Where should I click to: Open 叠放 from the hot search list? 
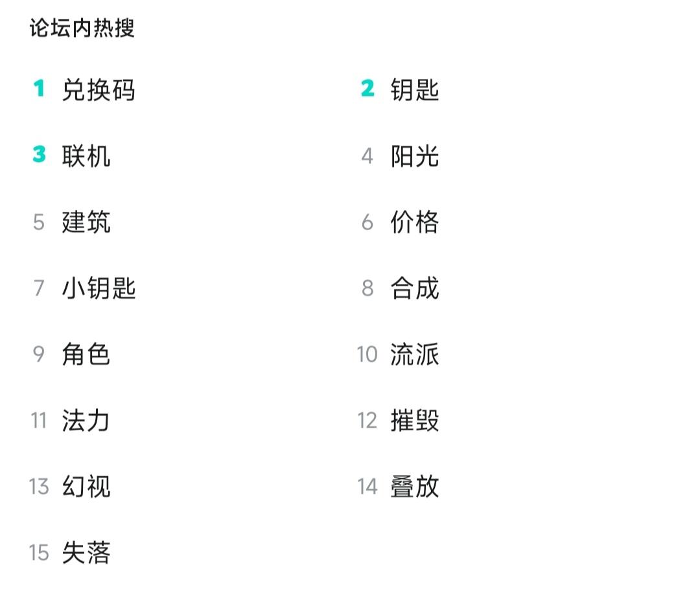click(415, 486)
